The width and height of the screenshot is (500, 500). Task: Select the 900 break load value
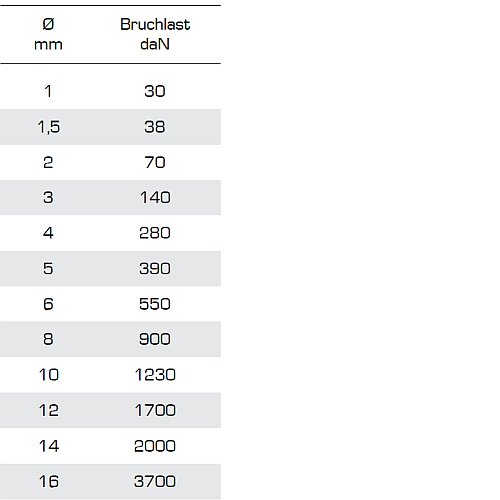point(155,339)
